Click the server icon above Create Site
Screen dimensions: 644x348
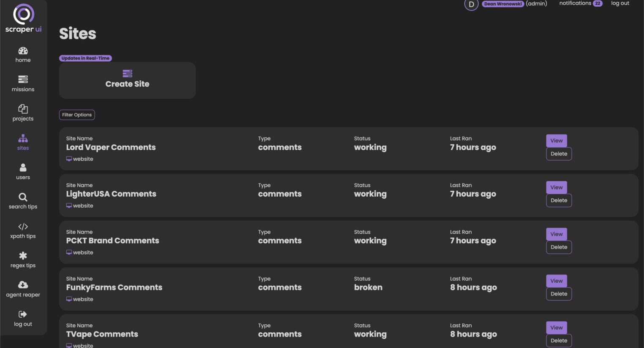coord(127,74)
